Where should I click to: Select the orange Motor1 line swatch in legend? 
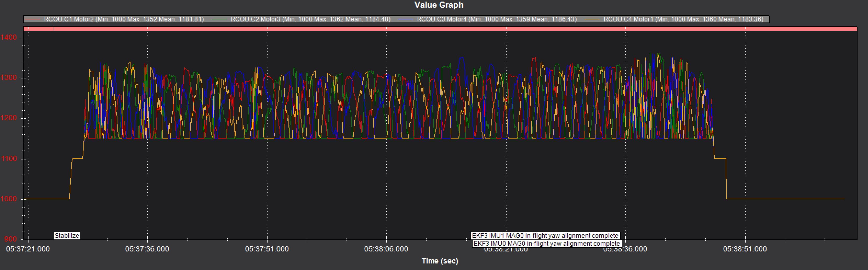(592, 20)
